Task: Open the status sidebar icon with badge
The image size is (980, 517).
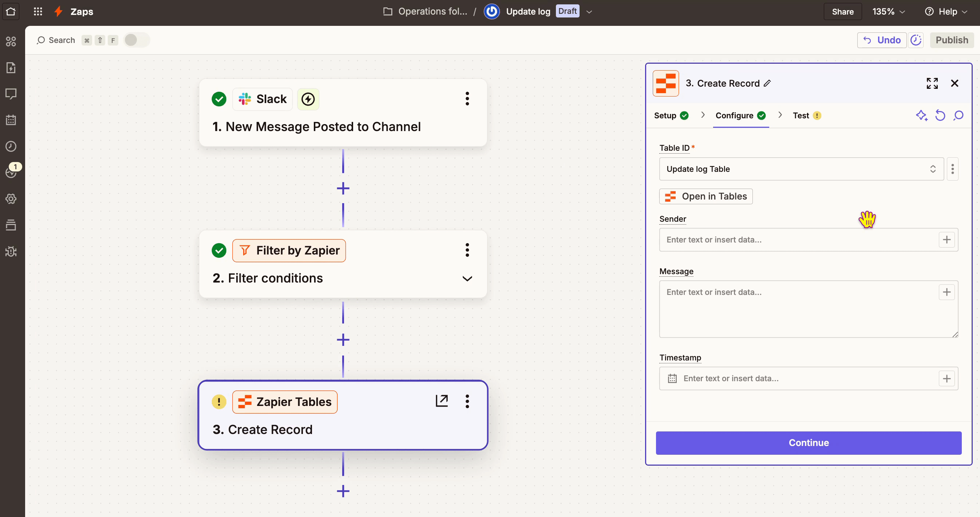Action: coord(11,172)
